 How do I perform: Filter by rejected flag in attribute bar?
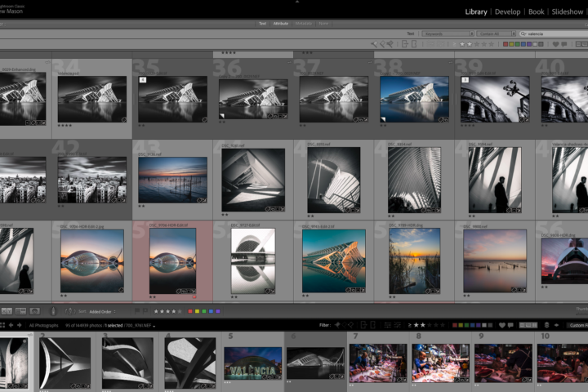(x=390, y=44)
